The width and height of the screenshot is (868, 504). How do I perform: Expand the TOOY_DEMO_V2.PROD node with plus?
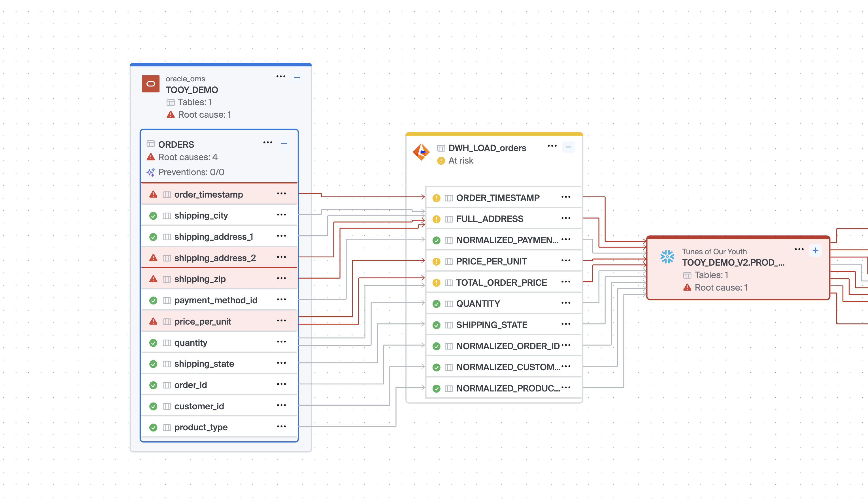click(815, 251)
